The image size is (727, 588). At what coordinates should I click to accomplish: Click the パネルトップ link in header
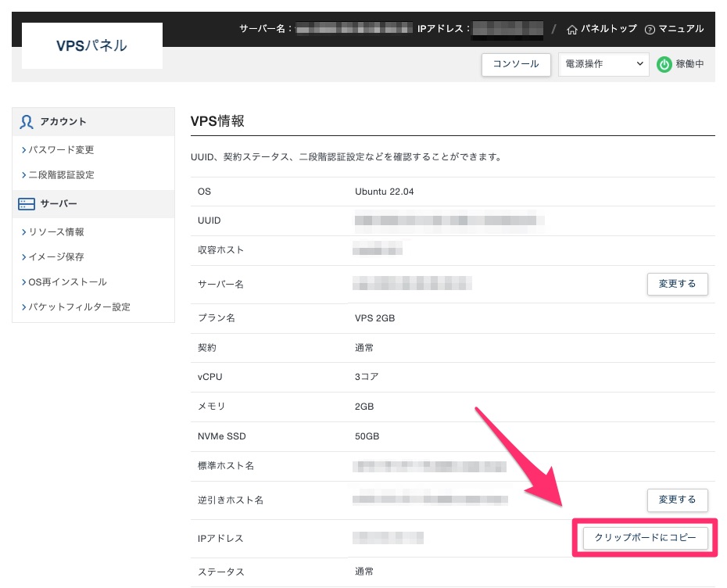[608, 30]
